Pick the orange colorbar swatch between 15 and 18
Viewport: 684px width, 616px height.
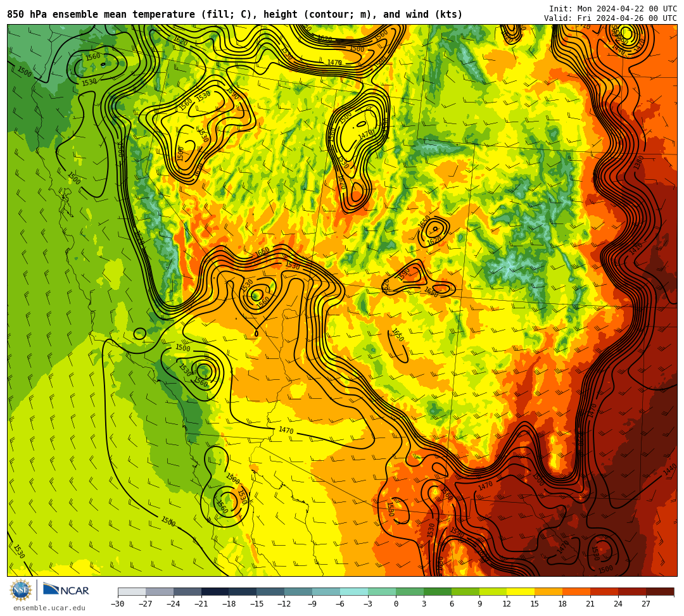[x=549, y=591]
